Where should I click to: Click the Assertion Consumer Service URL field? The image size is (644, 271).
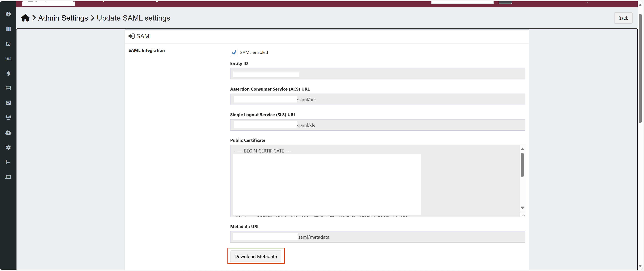point(377,99)
